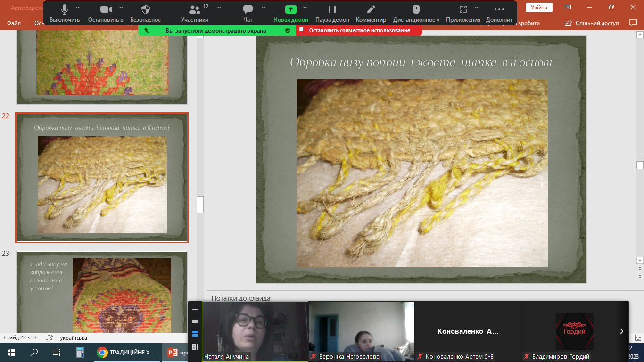Image resolution: width=644 pixels, height=362 pixels.
Task: Switch to Chrome ТРАДИЦІЙНЕ Х... window
Action: [x=127, y=353]
